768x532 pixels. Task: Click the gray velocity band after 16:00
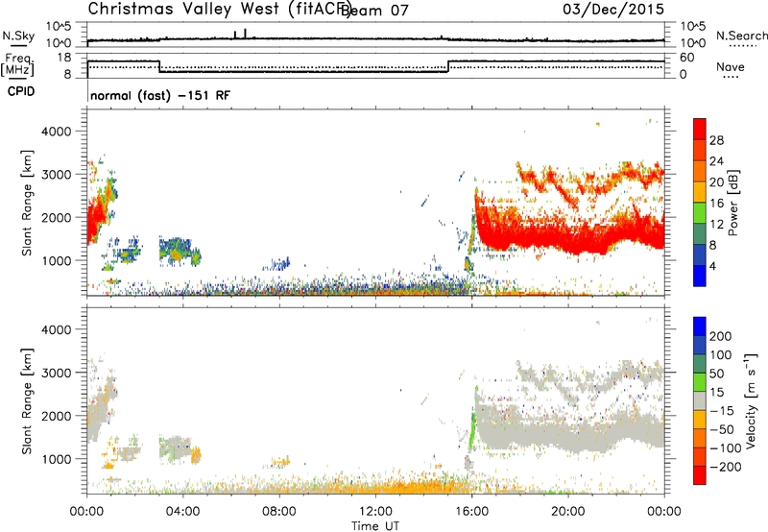point(568,432)
